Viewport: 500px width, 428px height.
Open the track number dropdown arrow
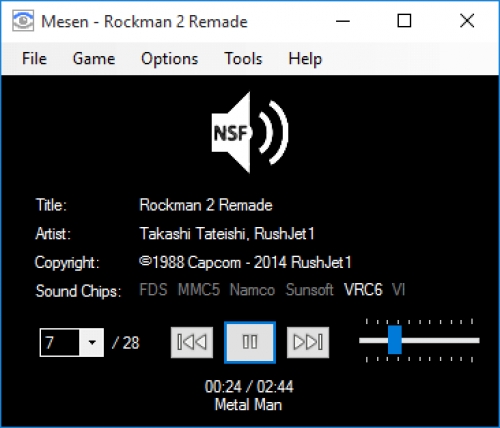tap(92, 342)
